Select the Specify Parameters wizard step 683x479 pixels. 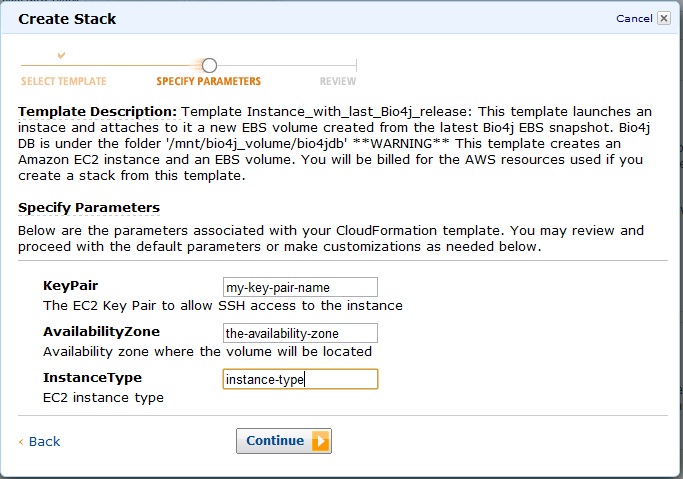[x=209, y=81]
